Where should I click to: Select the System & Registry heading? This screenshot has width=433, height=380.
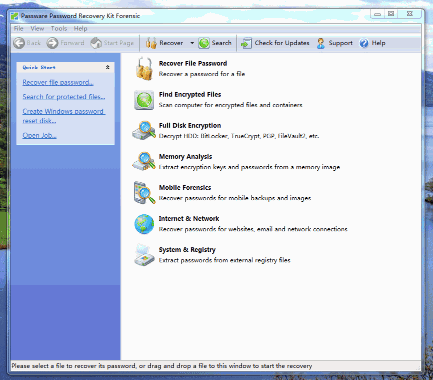[x=187, y=250]
